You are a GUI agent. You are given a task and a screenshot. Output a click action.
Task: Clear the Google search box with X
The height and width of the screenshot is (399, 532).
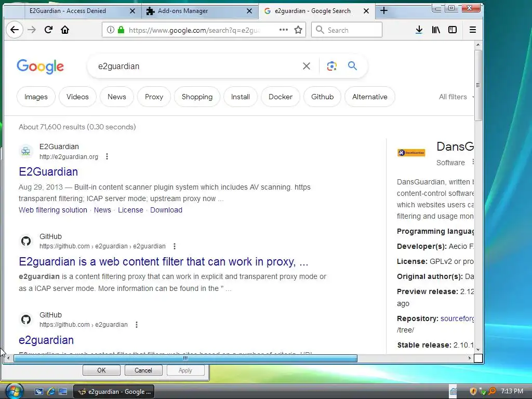pyautogui.click(x=307, y=66)
